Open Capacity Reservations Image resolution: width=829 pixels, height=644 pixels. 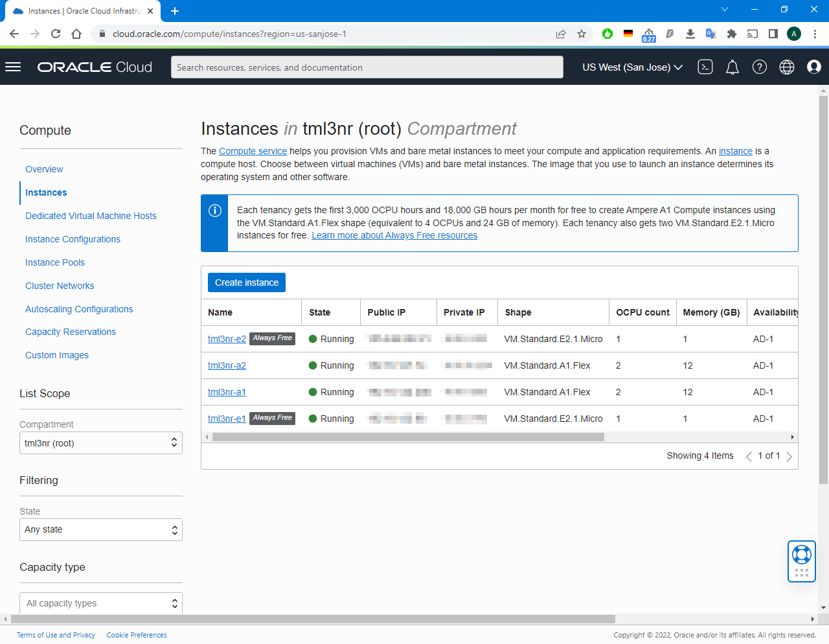(71, 332)
